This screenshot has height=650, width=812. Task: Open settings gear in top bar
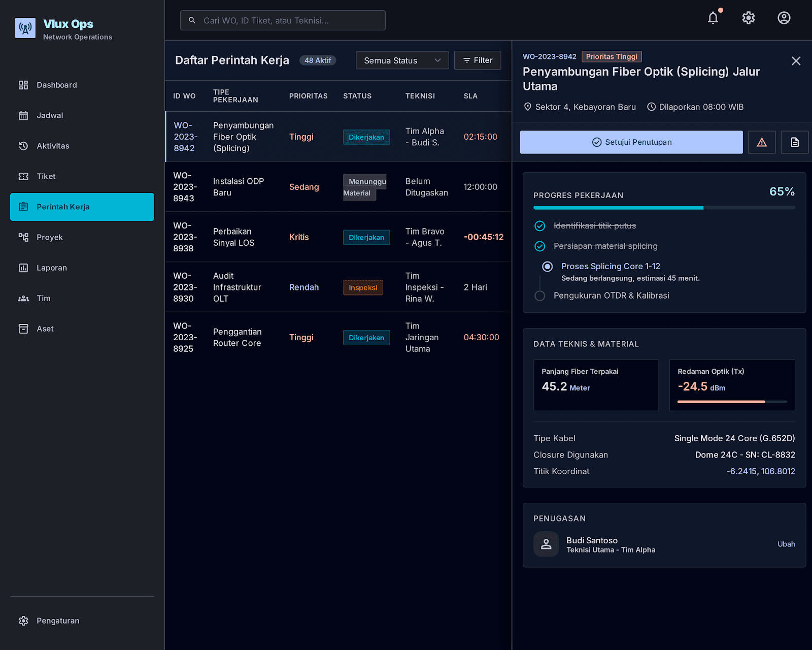point(749,18)
